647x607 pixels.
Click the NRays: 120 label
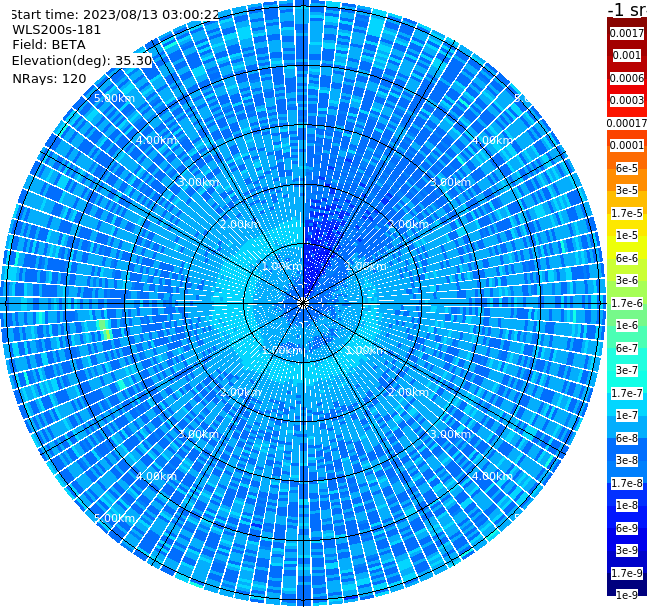click(x=49, y=78)
